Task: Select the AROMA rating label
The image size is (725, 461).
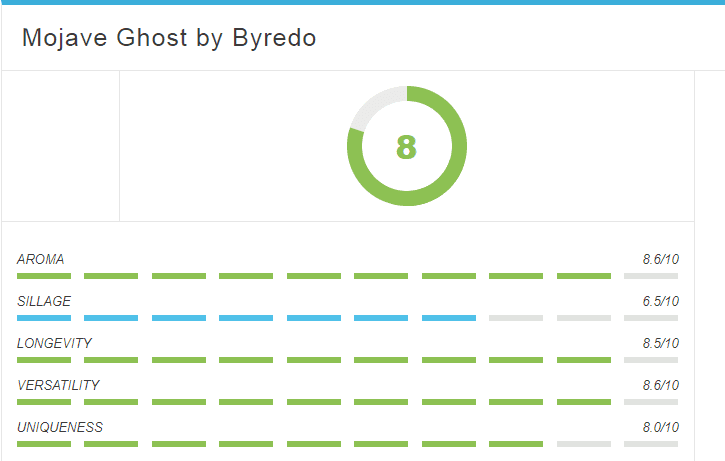Action: pyautogui.click(x=41, y=259)
